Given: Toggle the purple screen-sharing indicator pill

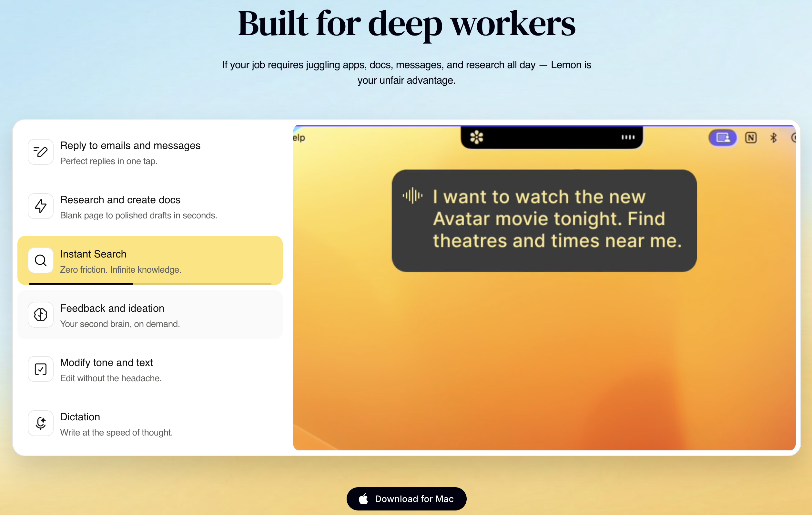Looking at the screenshot, I should (722, 137).
